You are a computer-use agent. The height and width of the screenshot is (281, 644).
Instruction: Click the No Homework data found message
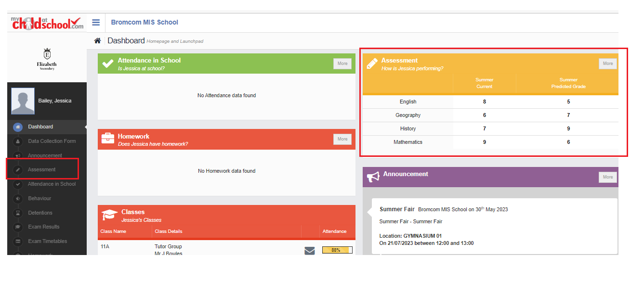point(227,171)
